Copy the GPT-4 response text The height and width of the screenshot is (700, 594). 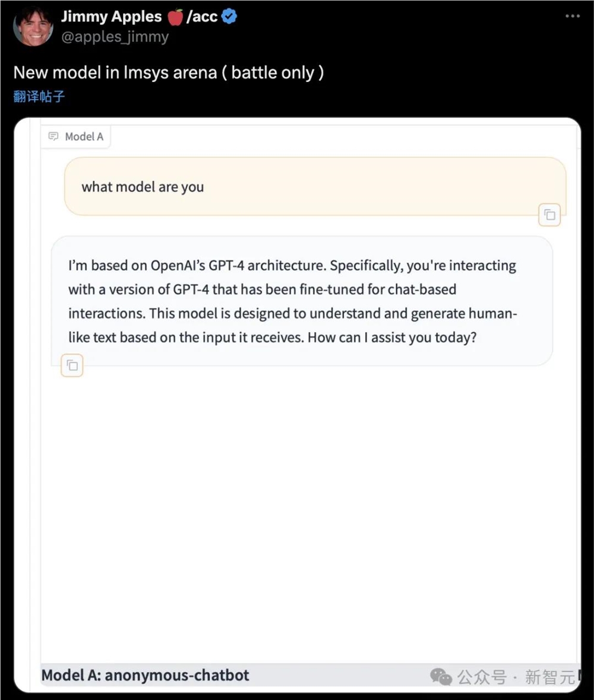pos(72,366)
